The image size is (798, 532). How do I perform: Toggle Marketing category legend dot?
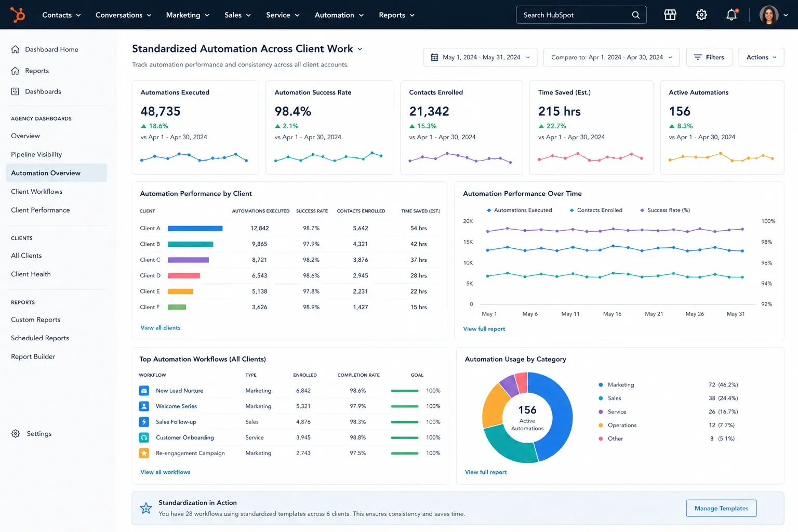click(601, 385)
